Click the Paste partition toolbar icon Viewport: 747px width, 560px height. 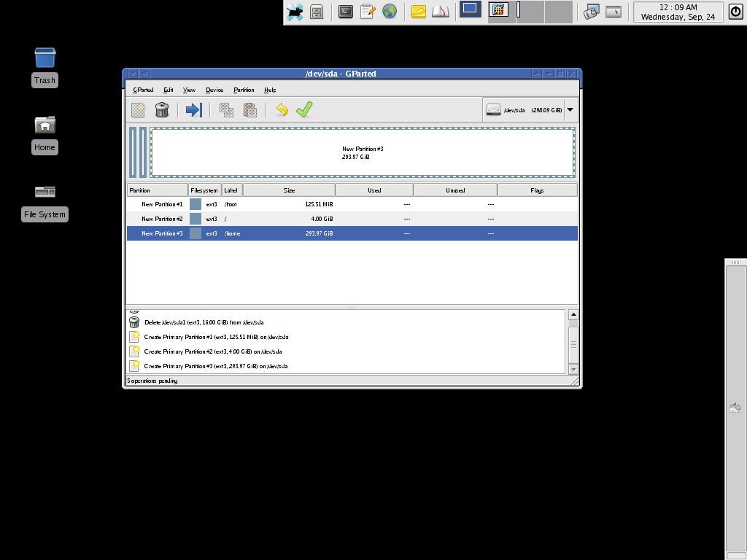tap(249, 110)
